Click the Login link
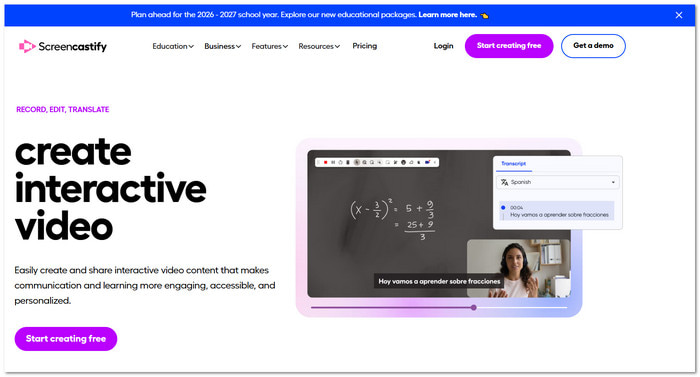This screenshot has width=700, height=377. (443, 46)
